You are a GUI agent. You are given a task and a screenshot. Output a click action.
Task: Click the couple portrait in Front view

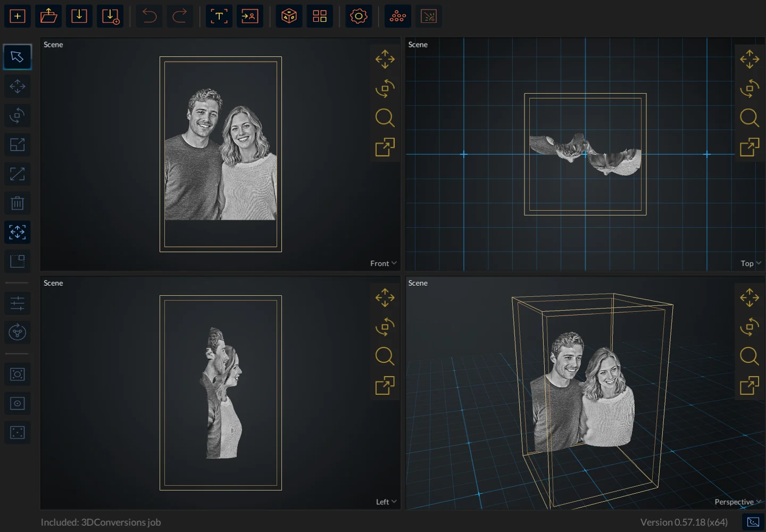221,154
